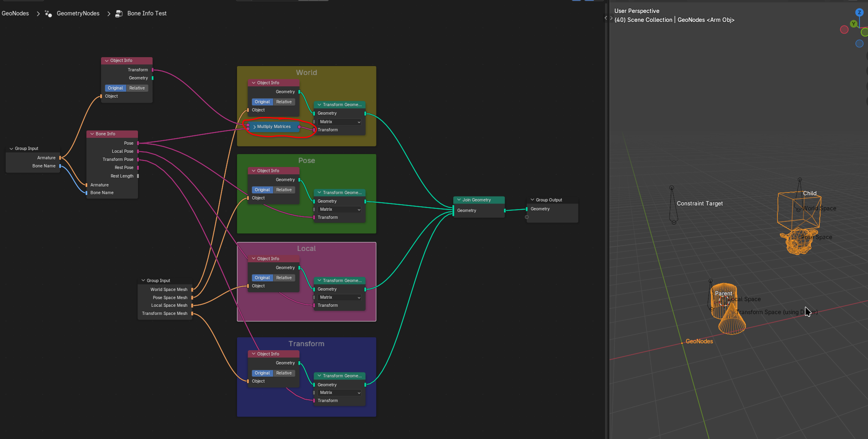This screenshot has width=868, height=439.
Task: Click the Child bone label in viewport
Action: coord(809,193)
